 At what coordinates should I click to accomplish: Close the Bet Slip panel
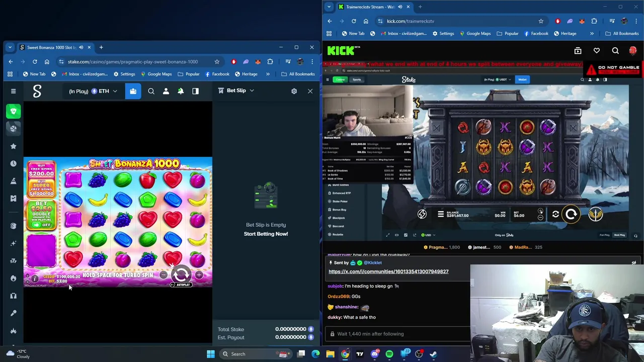[310, 91]
